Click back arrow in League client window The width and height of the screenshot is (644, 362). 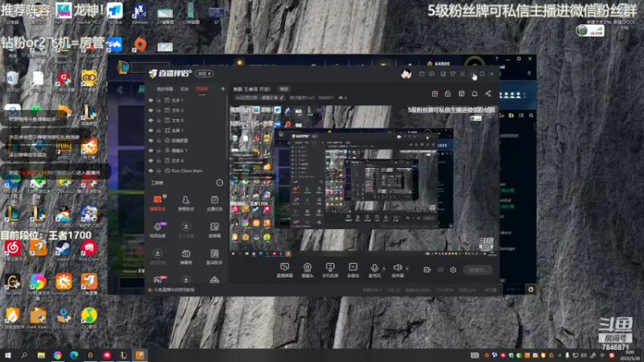pos(120,90)
